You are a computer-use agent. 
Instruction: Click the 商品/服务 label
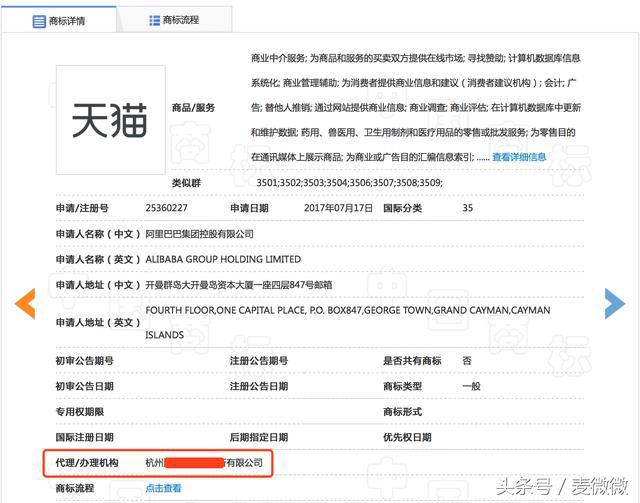point(193,108)
